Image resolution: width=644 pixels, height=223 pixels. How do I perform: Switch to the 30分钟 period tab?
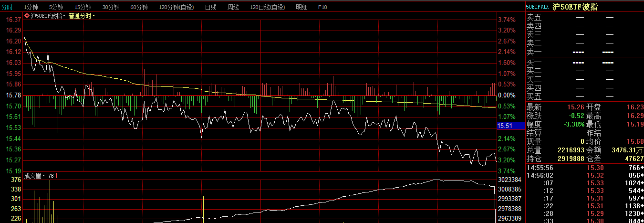click(x=111, y=7)
